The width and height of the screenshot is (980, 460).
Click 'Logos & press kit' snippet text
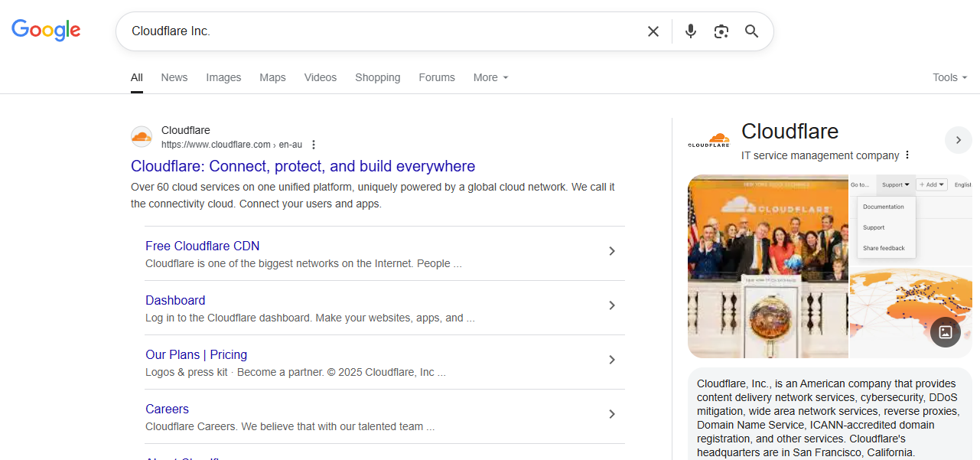pyautogui.click(x=295, y=372)
